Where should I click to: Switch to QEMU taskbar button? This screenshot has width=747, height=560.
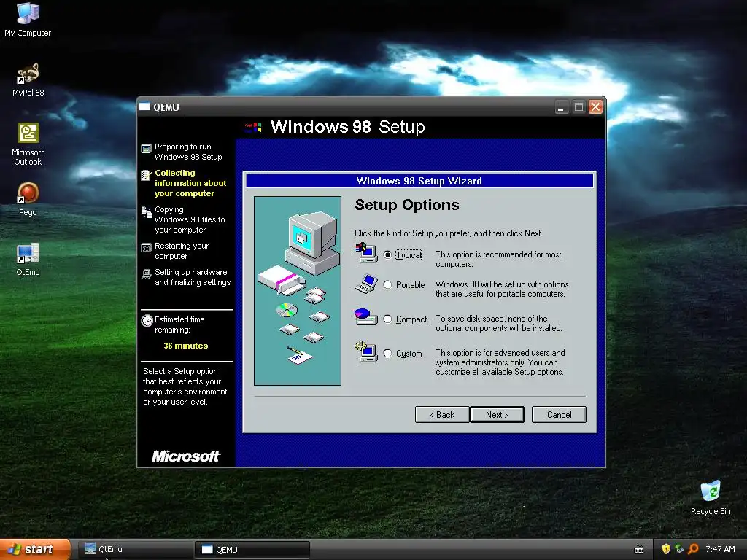pos(252,550)
